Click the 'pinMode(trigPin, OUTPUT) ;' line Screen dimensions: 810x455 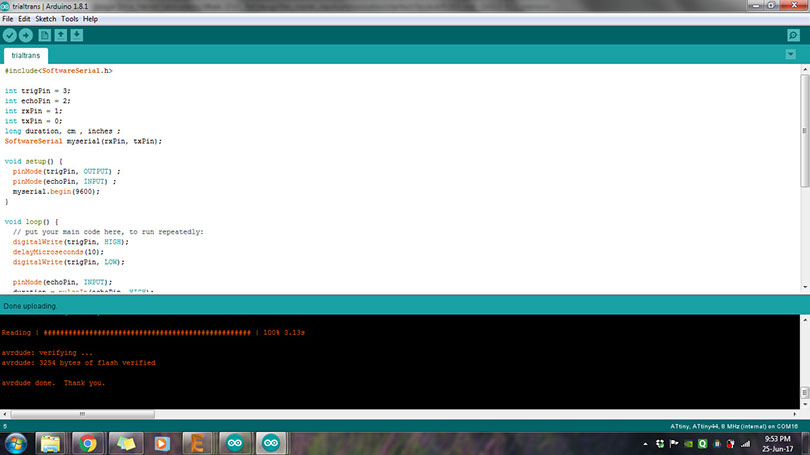pos(67,171)
